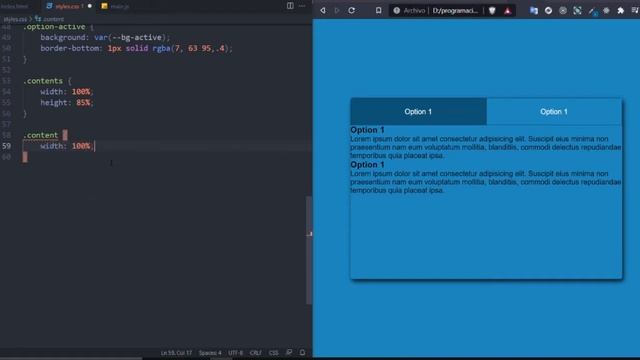Reload the browser page
Screen dimensions: 640x360
pyautogui.click(x=351, y=11)
